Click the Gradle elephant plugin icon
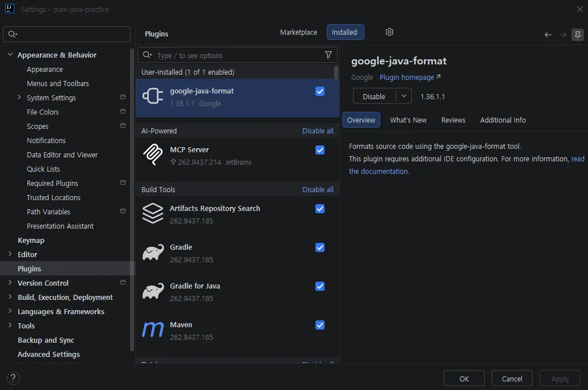The width and height of the screenshot is (588, 390). pyautogui.click(x=153, y=253)
